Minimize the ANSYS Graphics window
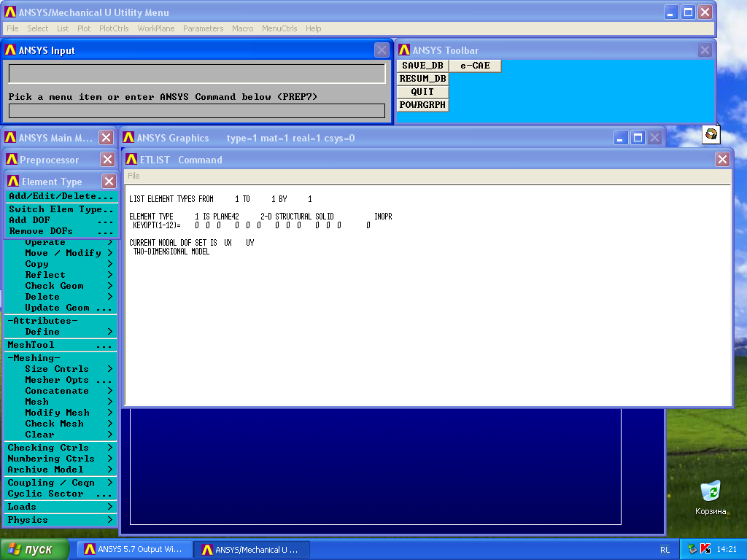747x560 pixels. [620, 138]
